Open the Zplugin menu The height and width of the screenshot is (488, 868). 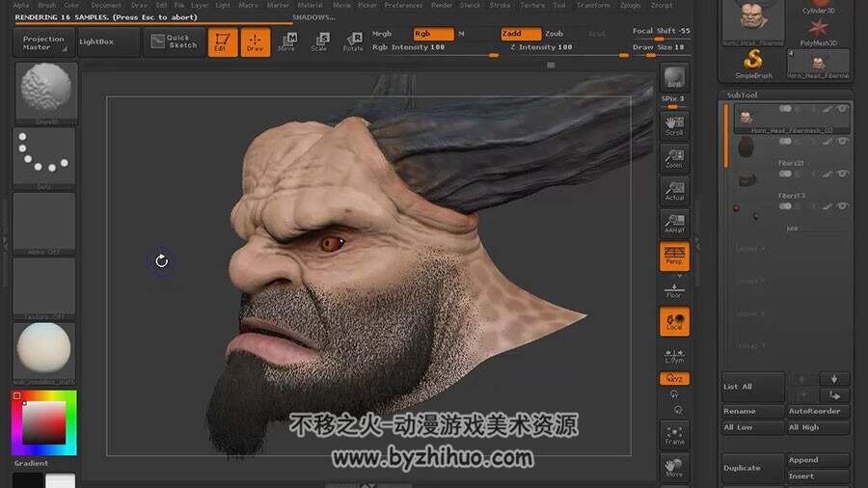pos(630,5)
